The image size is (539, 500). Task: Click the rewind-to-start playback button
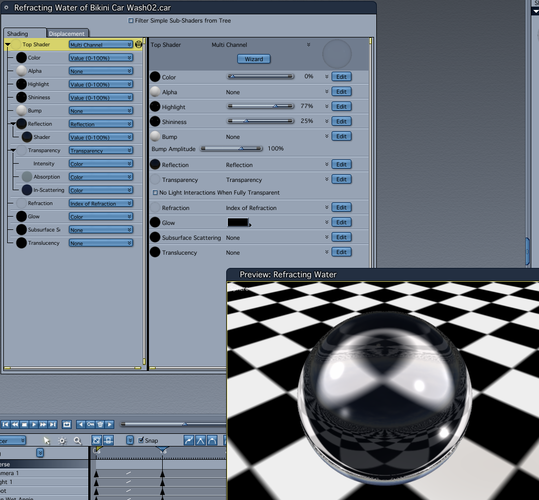pyautogui.click(x=5, y=424)
